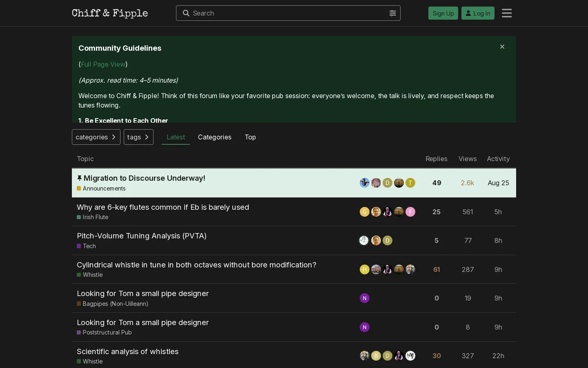Image resolution: width=588 pixels, height=368 pixels.
Task: Switch to the Top tab
Action: (250, 137)
